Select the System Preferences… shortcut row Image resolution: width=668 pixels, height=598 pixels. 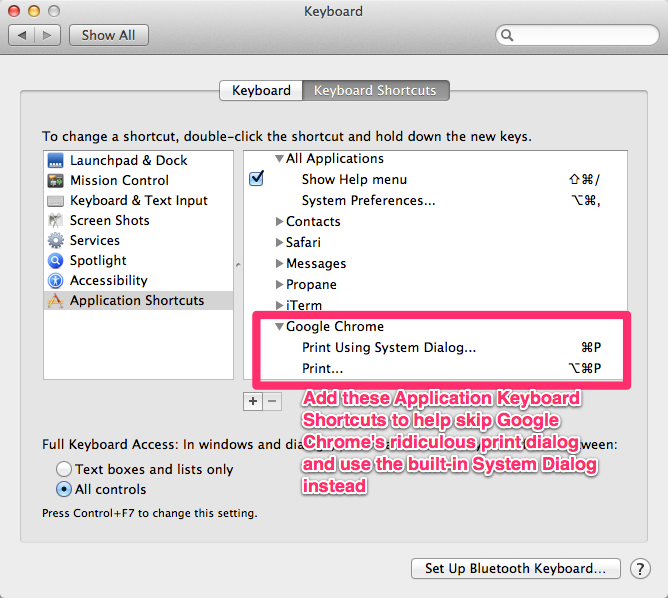[435, 200]
